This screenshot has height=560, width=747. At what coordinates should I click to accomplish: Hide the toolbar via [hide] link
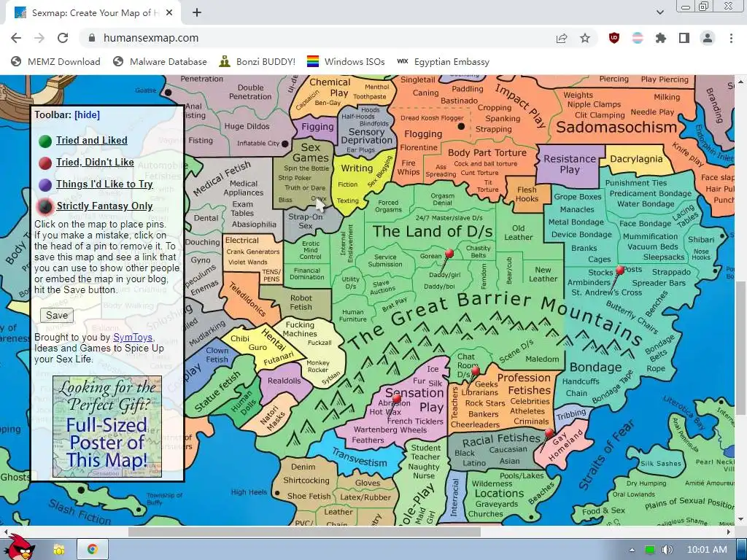click(88, 114)
